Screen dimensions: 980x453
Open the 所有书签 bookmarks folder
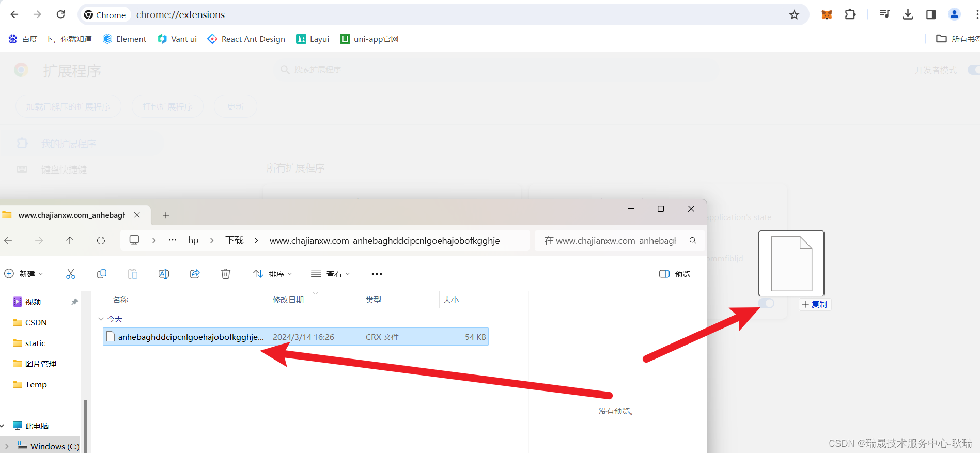[x=958, y=39]
